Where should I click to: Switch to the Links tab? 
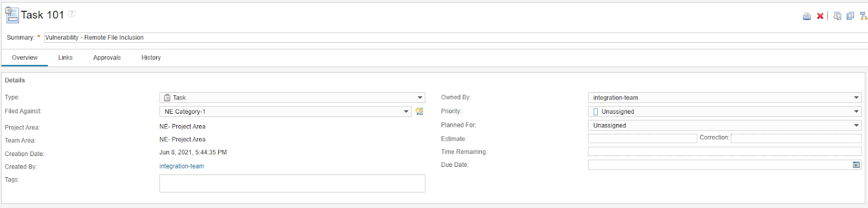pyautogui.click(x=66, y=57)
